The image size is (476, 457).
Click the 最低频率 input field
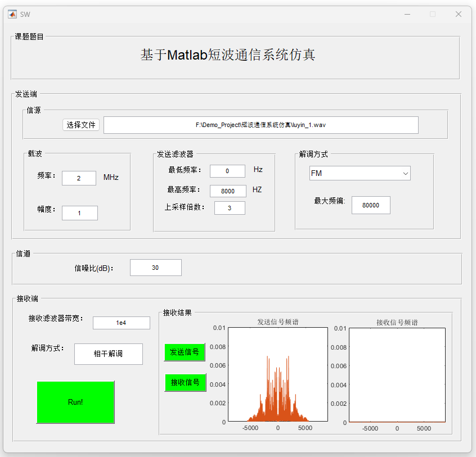click(227, 171)
